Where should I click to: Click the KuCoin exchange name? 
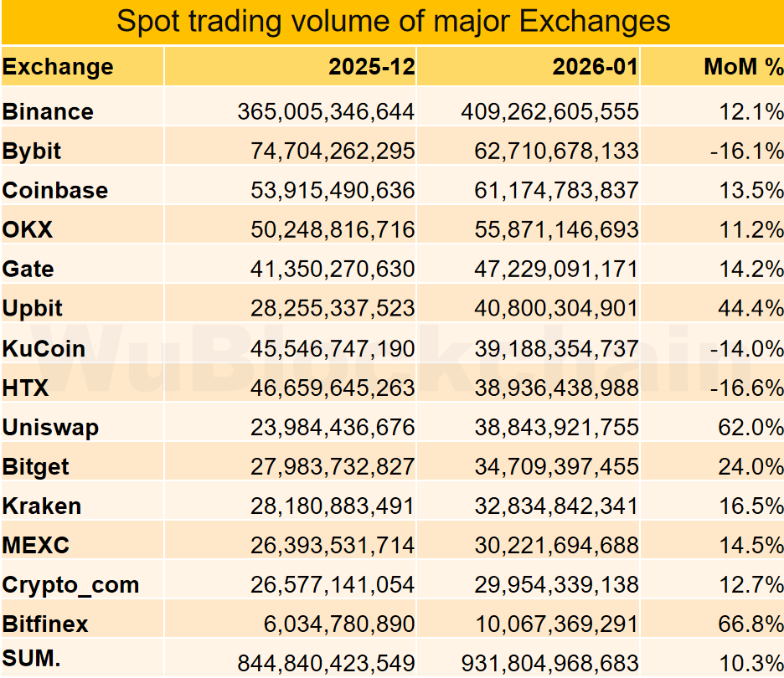pos(44,347)
